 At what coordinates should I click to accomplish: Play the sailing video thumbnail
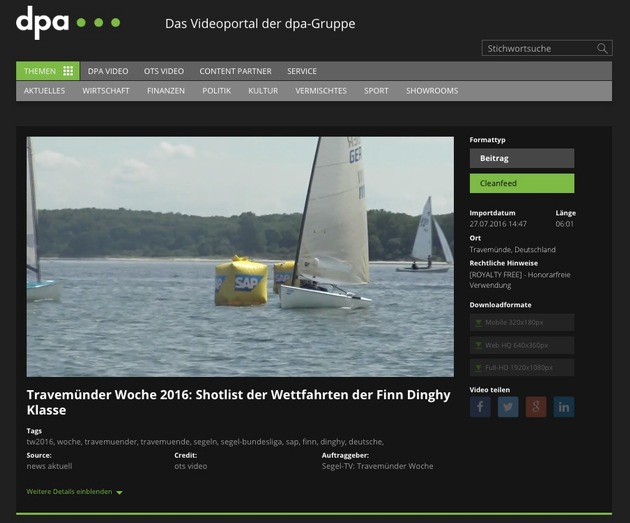point(240,256)
